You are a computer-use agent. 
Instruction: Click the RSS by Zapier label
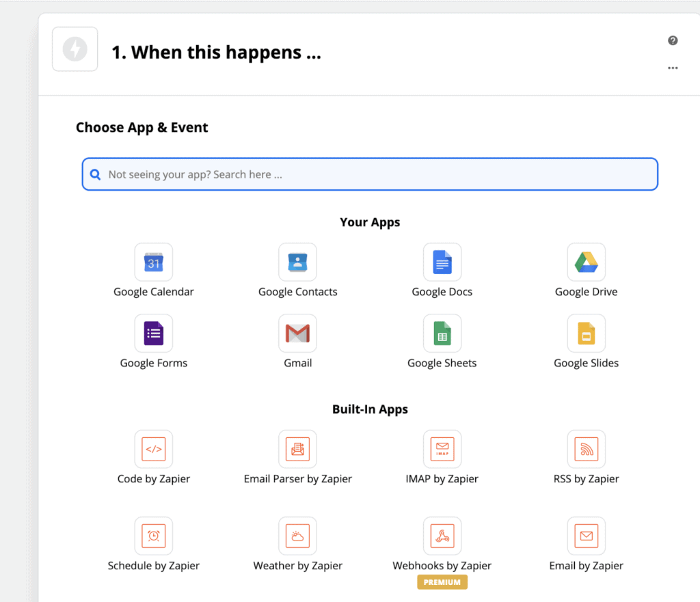click(586, 479)
